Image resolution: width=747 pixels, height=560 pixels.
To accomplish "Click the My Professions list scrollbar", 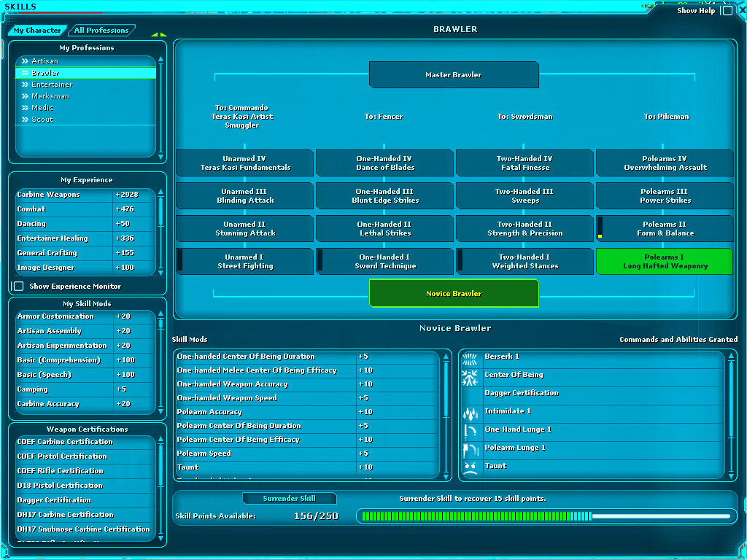I will tap(160, 108).
